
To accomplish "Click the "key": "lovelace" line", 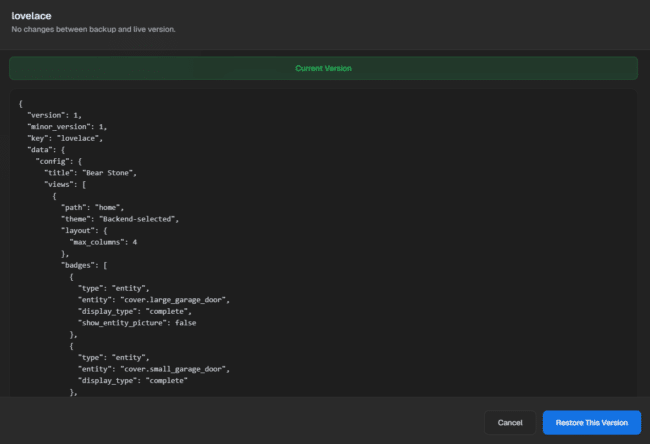I will pyautogui.click(x=65, y=138).
